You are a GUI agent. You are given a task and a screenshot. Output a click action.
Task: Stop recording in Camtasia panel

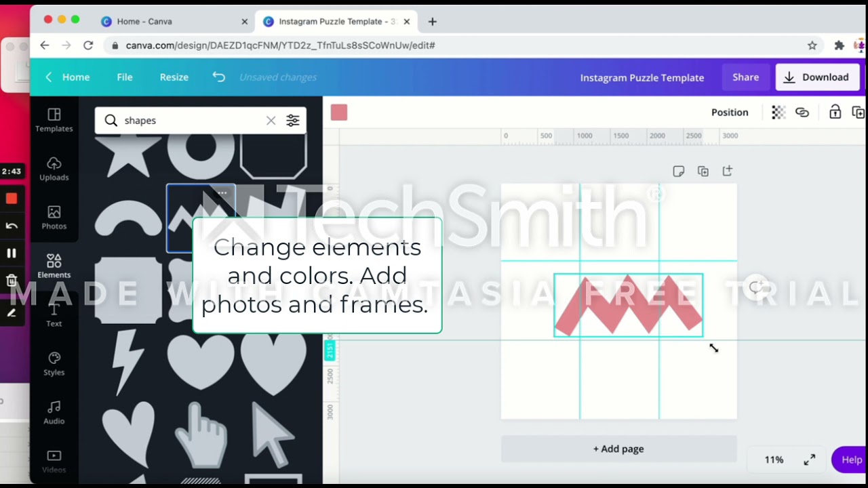pos(12,199)
